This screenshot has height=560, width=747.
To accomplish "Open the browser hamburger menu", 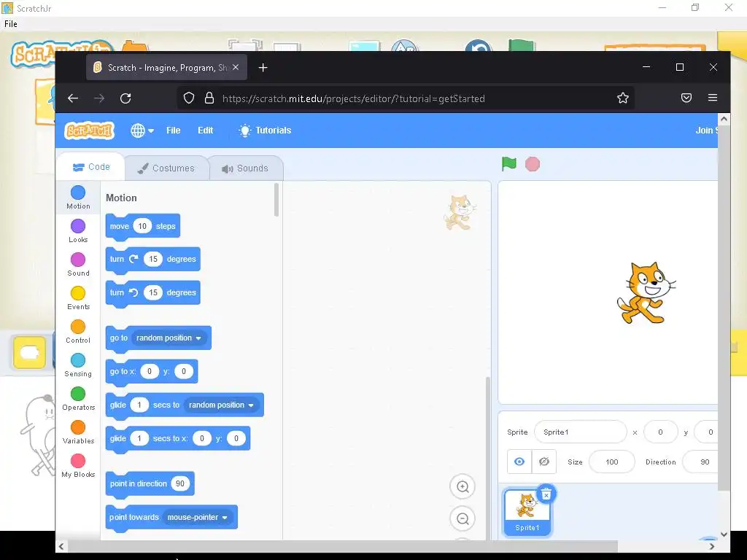I will tap(713, 98).
